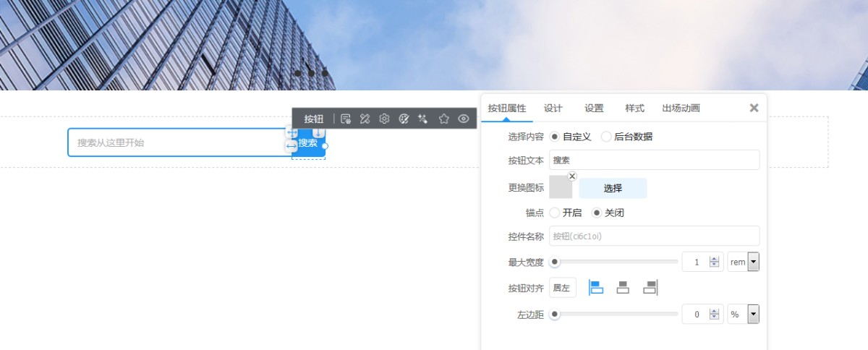This screenshot has height=350, width=868.
Task: Click the left margin value field showing 0
Action: click(696, 315)
